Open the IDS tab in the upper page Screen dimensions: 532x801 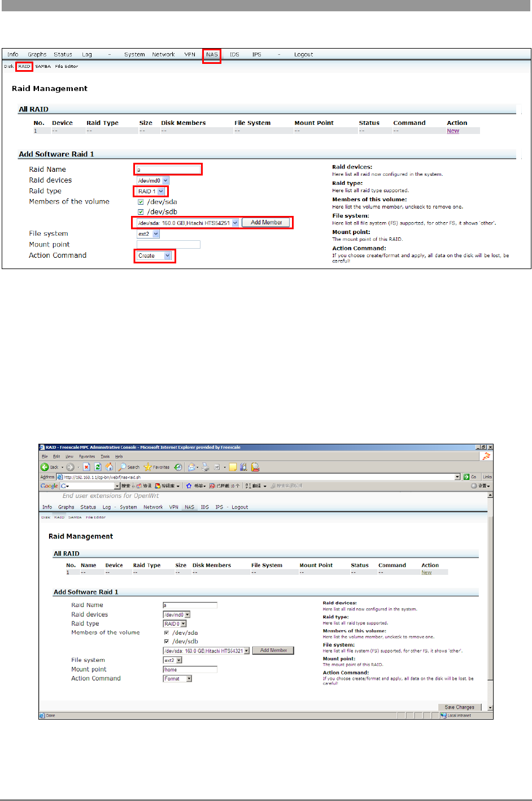click(234, 55)
